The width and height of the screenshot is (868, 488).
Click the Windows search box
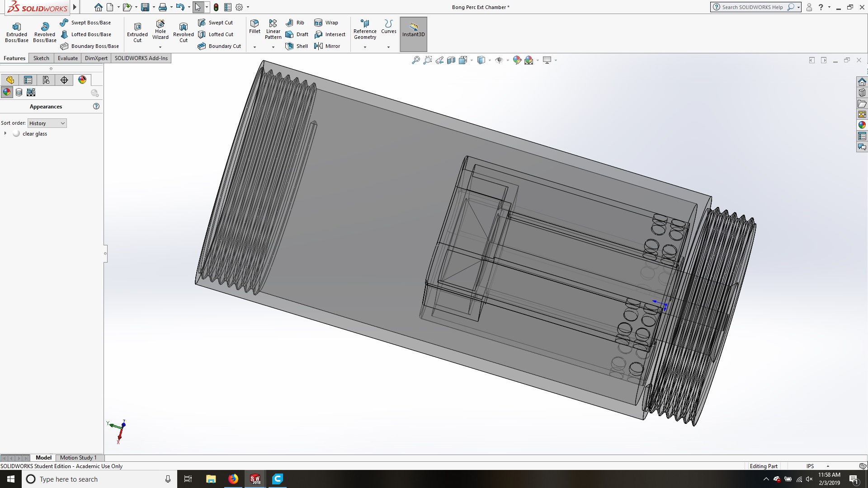tap(99, 479)
